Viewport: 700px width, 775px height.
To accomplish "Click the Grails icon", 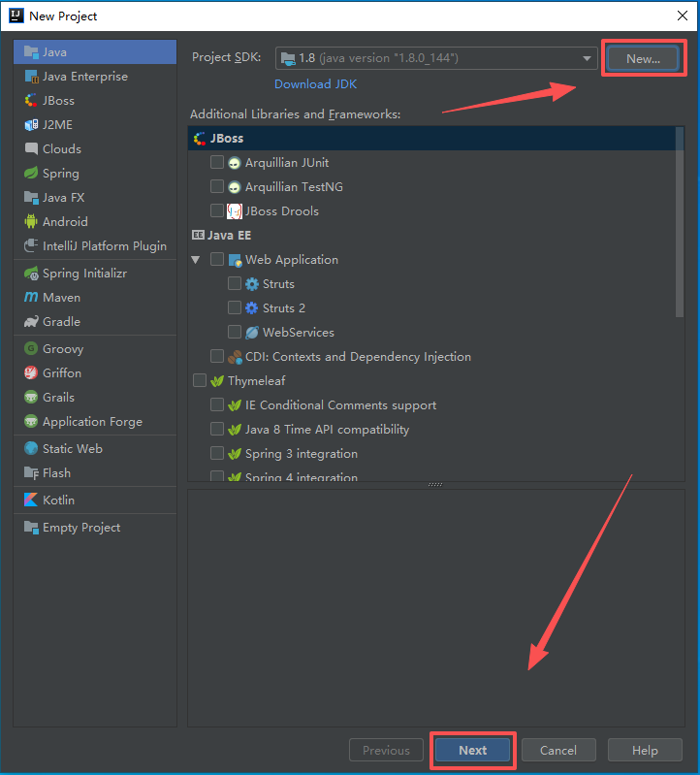I will tap(31, 397).
